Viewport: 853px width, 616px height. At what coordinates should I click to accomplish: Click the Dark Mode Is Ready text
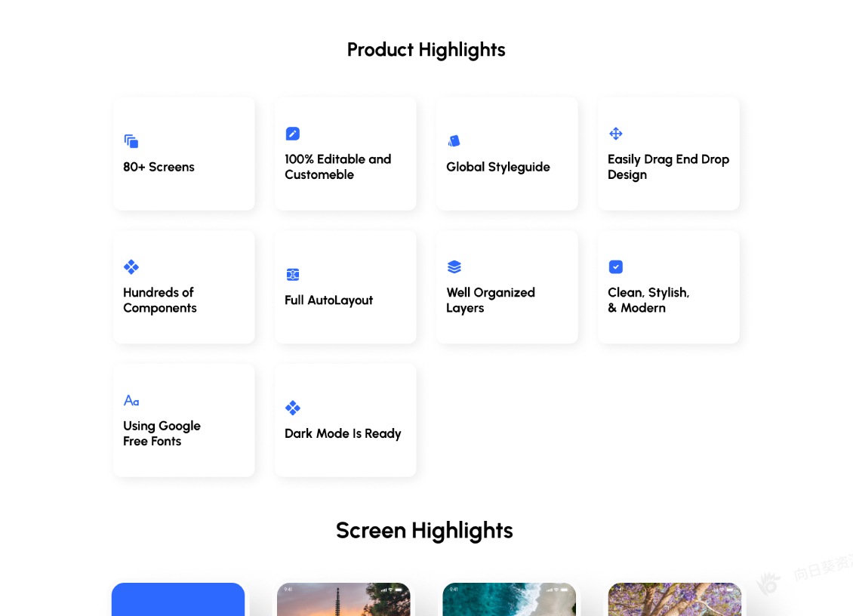[x=343, y=433]
